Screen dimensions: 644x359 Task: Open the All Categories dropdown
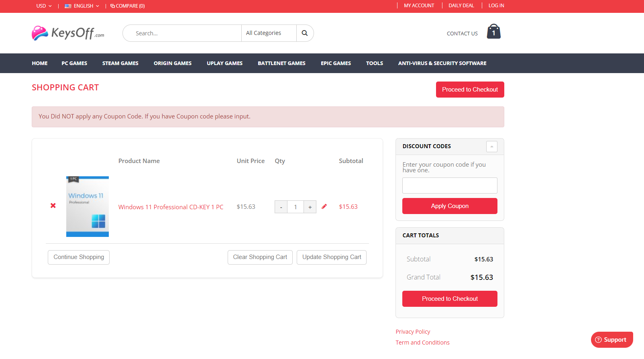pos(269,33)
